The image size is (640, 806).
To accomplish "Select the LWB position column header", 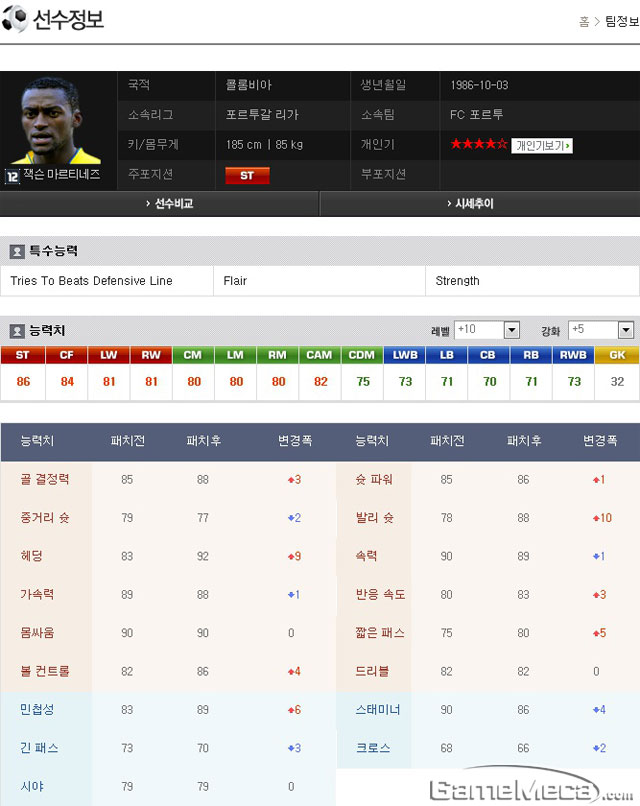I will pos(405,355).
